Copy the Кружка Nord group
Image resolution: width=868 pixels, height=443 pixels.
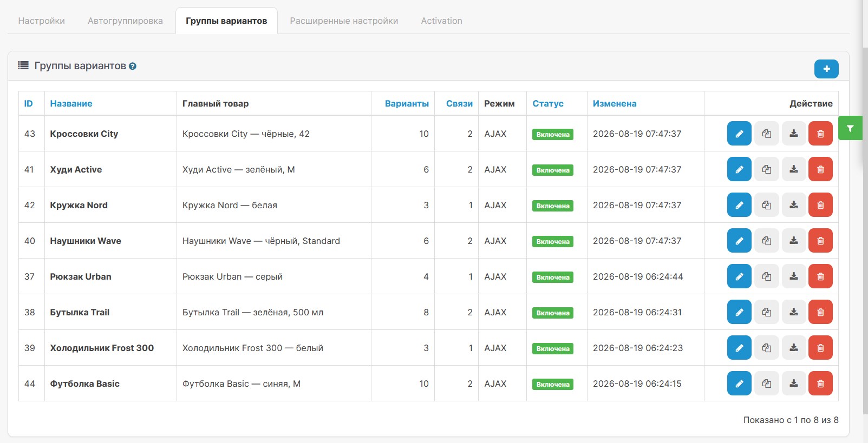point(767,205)
